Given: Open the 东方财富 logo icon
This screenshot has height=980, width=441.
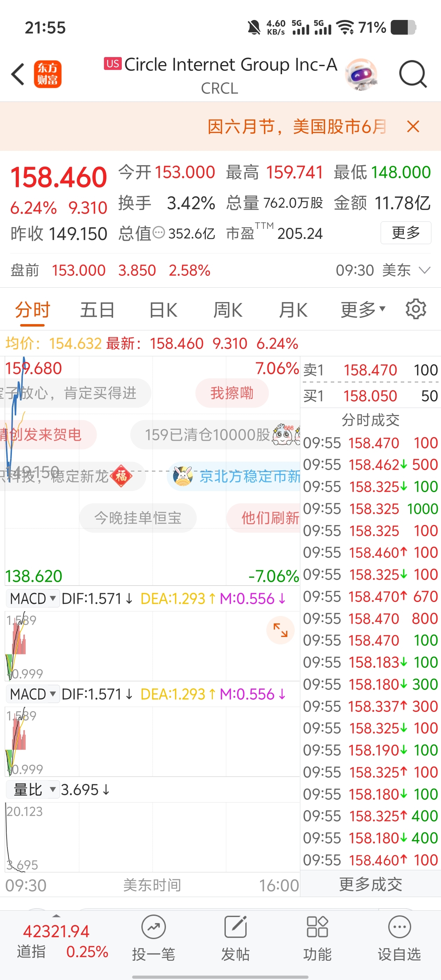Looking at the screenshot, I should (48, 74).
